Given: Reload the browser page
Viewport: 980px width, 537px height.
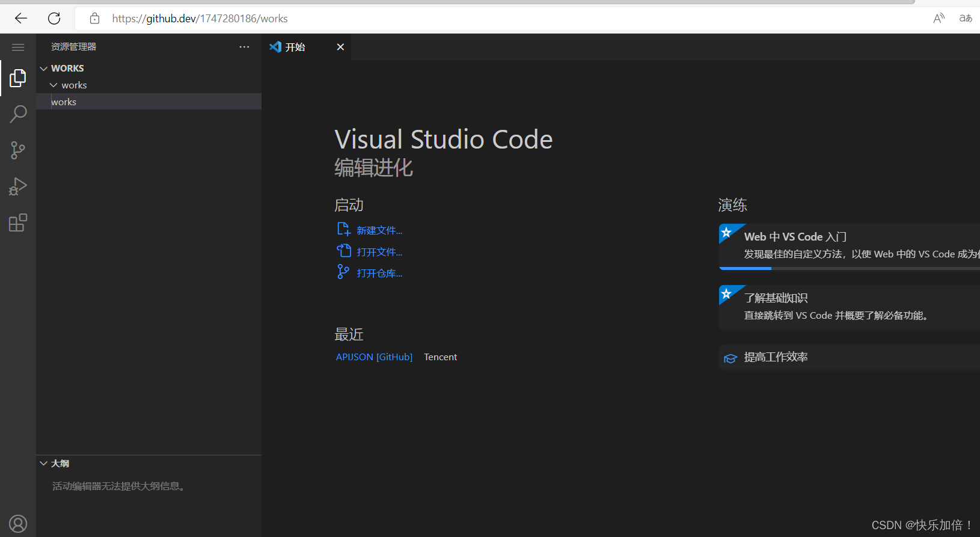Looking at the screenshot, I should point(54,18).
